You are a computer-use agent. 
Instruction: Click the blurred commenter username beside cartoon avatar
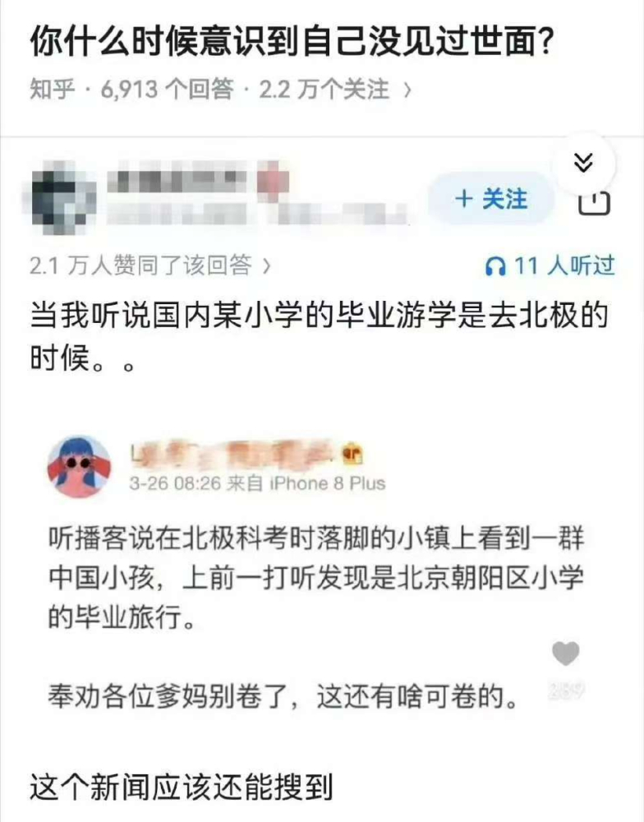[x=234, y=454]
